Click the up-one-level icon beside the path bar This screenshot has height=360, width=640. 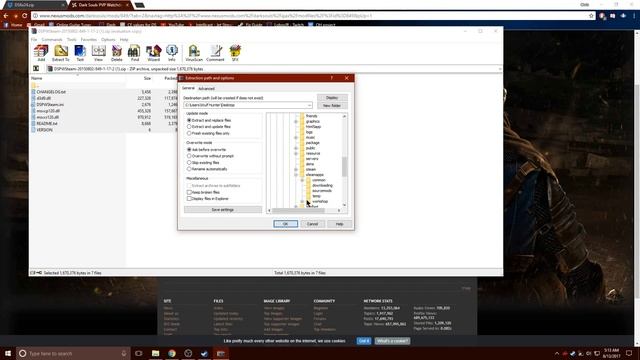(36, 69)
